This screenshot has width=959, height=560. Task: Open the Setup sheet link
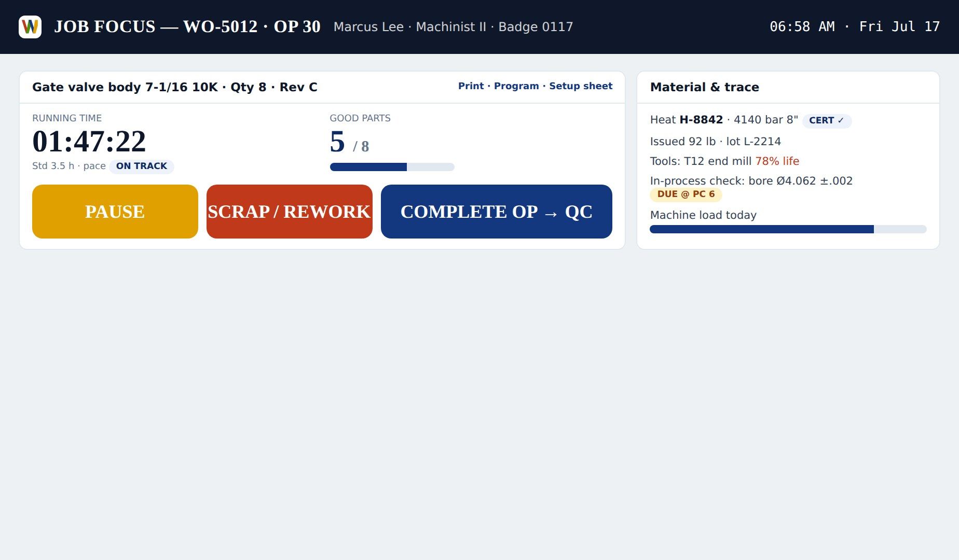pyautogui.click(x=581, y=86)
